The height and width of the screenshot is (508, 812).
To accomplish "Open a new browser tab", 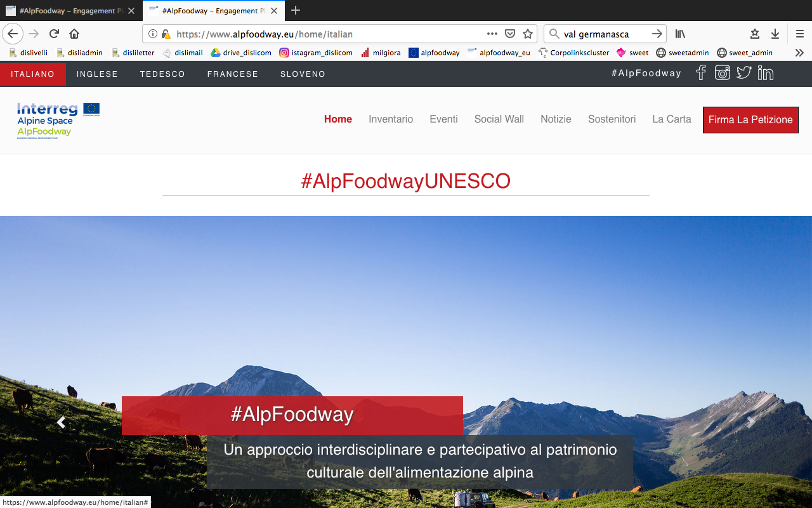I will (x=296, y=10).
